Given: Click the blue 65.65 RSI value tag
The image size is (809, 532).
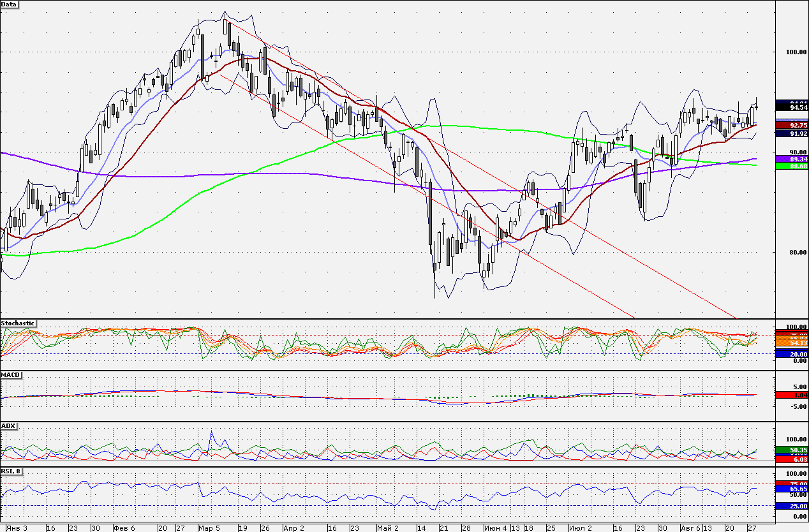Looking at the screenshot, I should coord(792,489).
